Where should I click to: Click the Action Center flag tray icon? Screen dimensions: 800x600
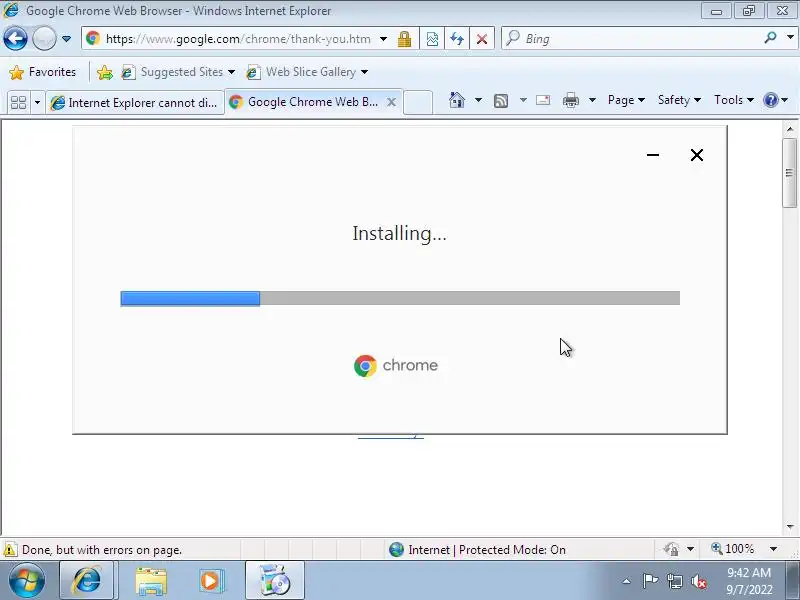pyautogui.click(x=650, y=581)
